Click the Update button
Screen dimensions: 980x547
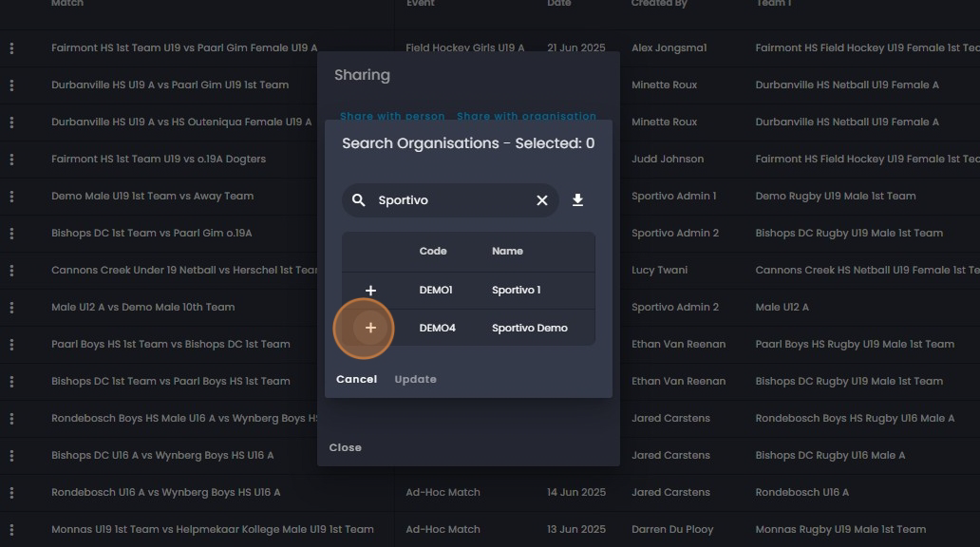(x=416, y=379)
